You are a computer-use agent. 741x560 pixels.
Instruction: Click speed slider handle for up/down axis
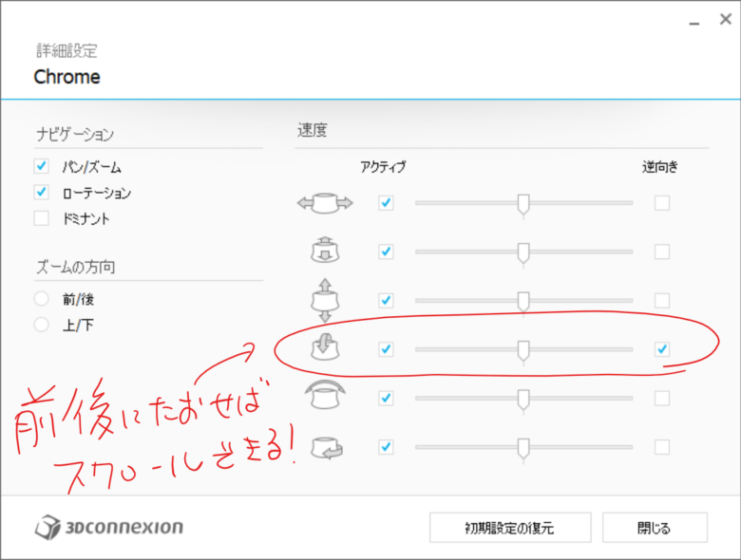[x=523, y=302]
